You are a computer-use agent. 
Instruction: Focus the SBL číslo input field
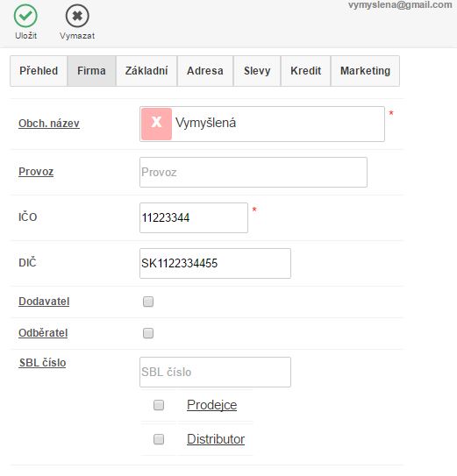coord(215,373)
